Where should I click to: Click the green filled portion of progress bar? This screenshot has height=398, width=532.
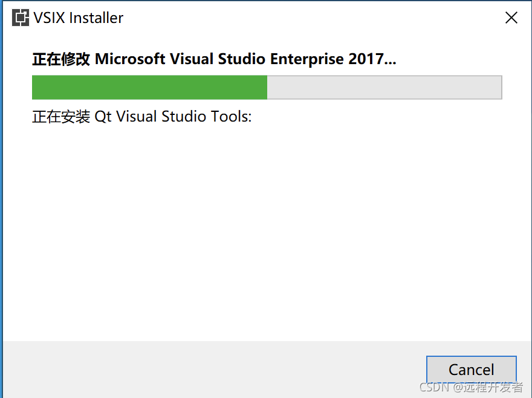pyautogui.click(x=150, y=87)
